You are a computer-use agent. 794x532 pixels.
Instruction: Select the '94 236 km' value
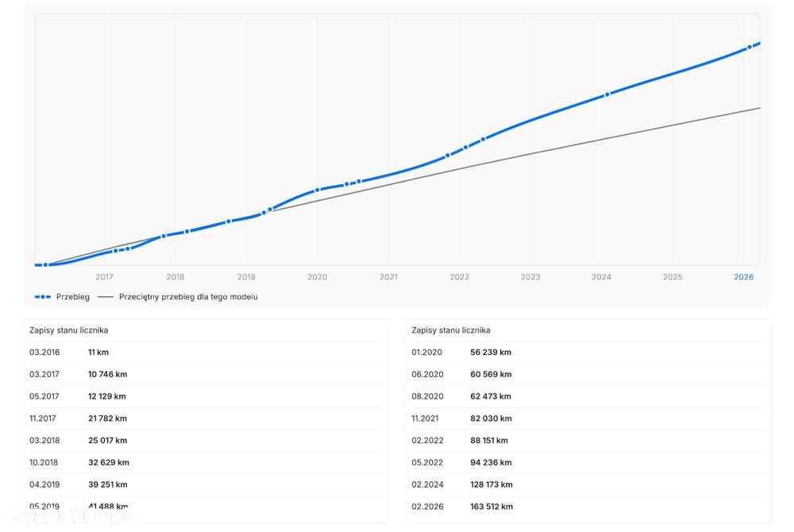pos(491,462)
